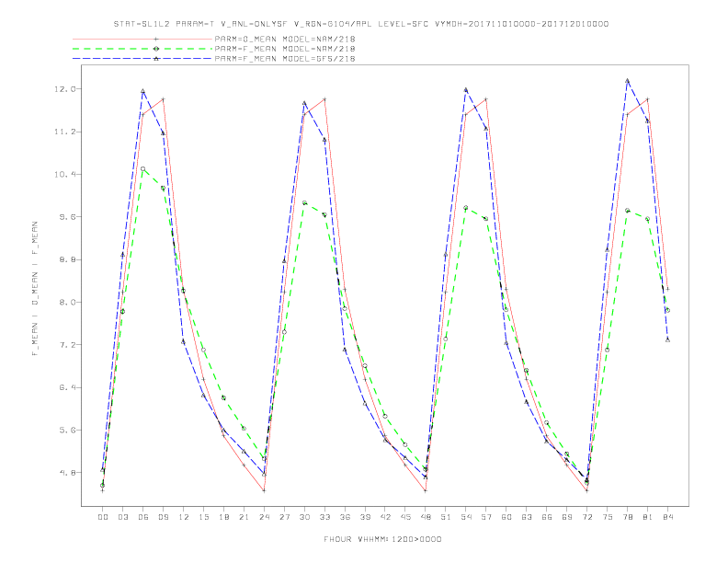Viewport: 728px width, 563px height.
Task: Click the x-axis tick label 81
Action: point(648,517)
